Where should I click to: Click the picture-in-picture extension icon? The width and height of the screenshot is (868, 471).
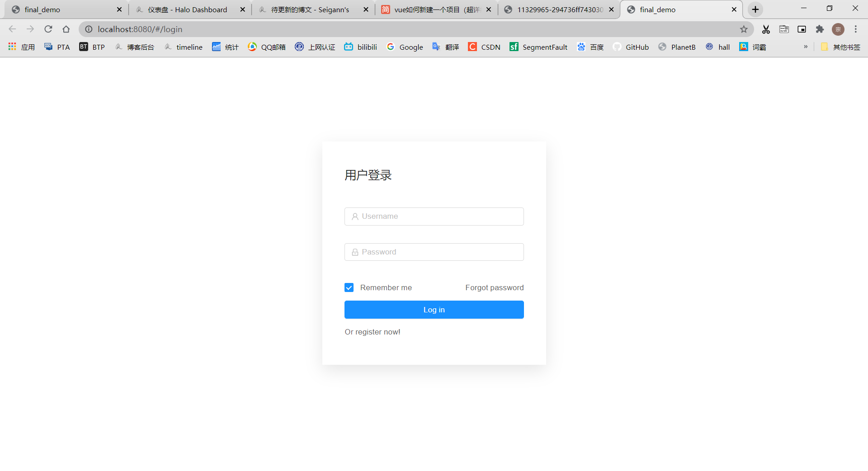802,29
